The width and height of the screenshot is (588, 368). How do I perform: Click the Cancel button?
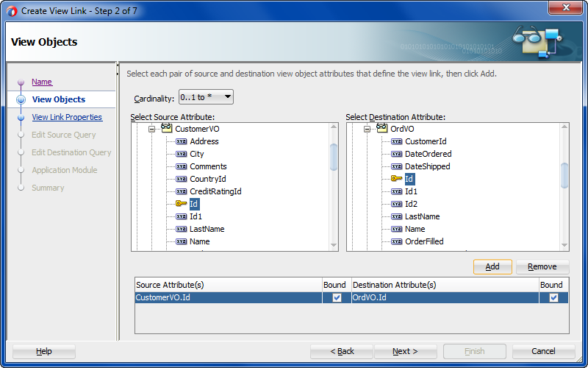tap(543, 352)
